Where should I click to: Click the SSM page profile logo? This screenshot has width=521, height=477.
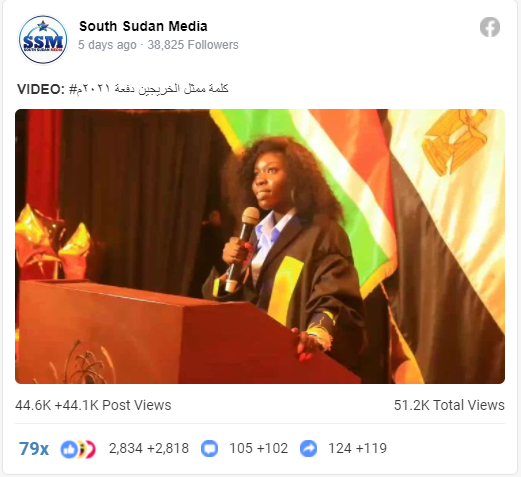(43, 40)
